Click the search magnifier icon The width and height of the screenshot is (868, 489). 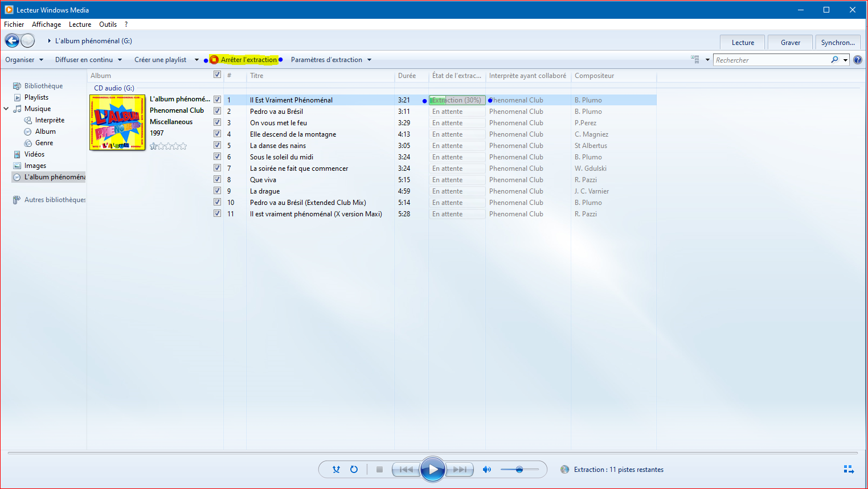click(834, 60)
